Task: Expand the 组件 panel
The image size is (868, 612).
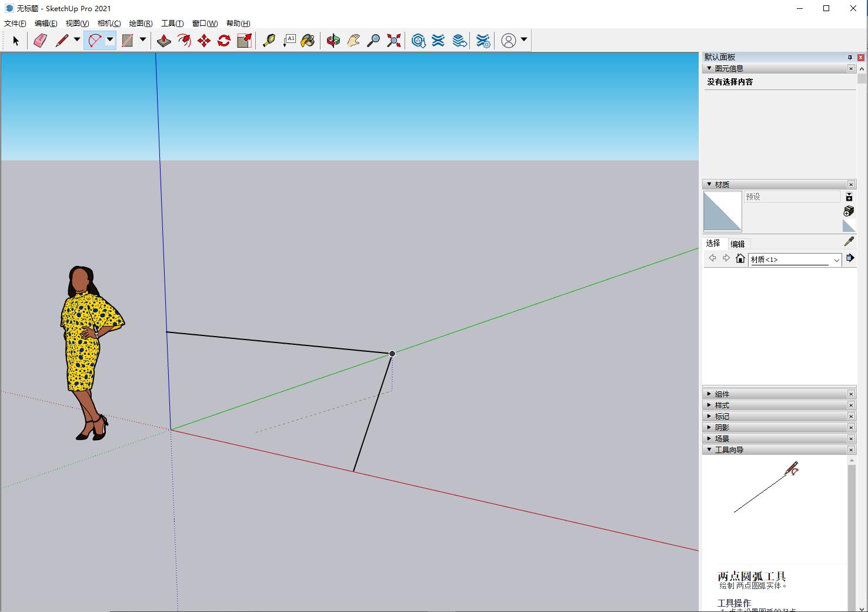Action: click(709, 394)
